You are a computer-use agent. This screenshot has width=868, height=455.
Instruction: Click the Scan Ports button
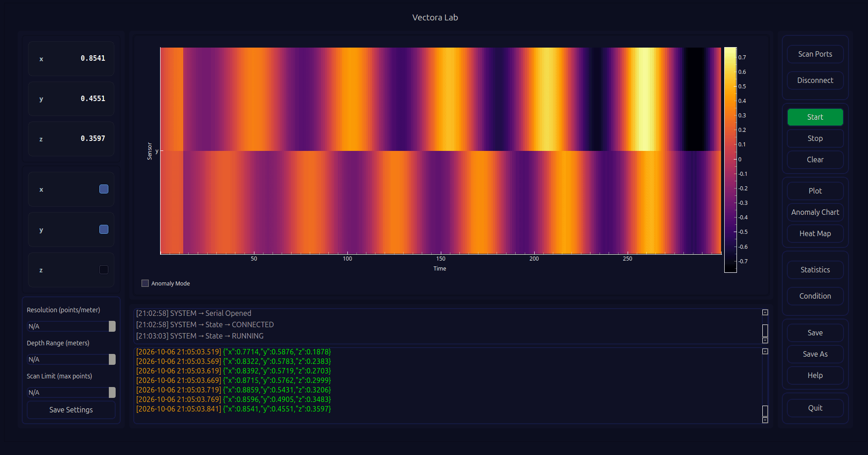[815, 54]
